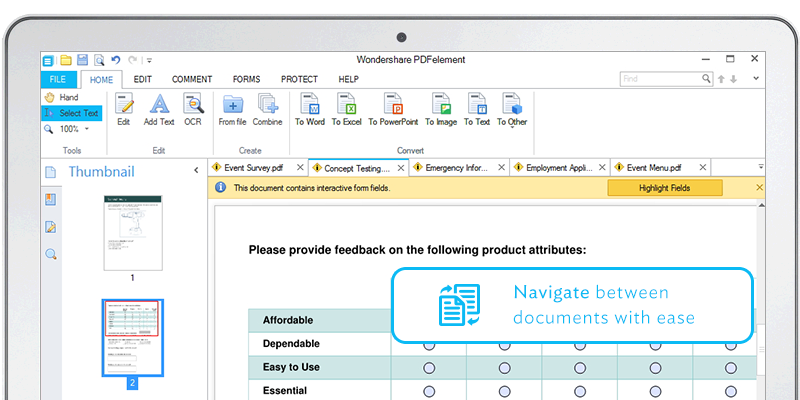The width and height of the screenshot is (800, 400).
Task: Click the Edit pencil tool
Action: click(123, 109)
